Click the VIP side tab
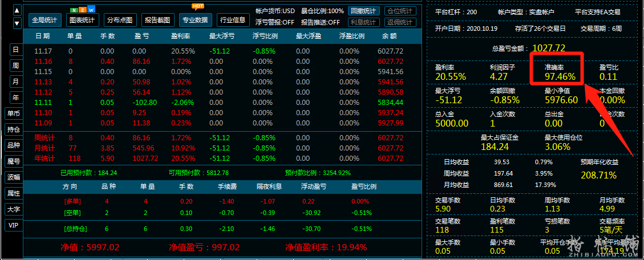Image resolution: width=644 pixels, height=260 pixels. [14, 225]
